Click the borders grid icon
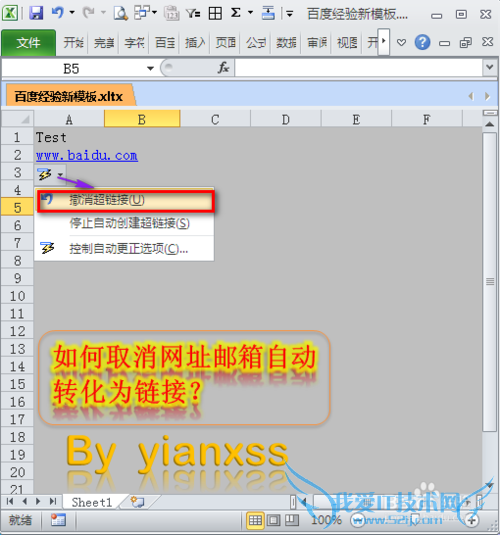Image resolution: width=500 pixels, height=535 pixels. (215, 13)
